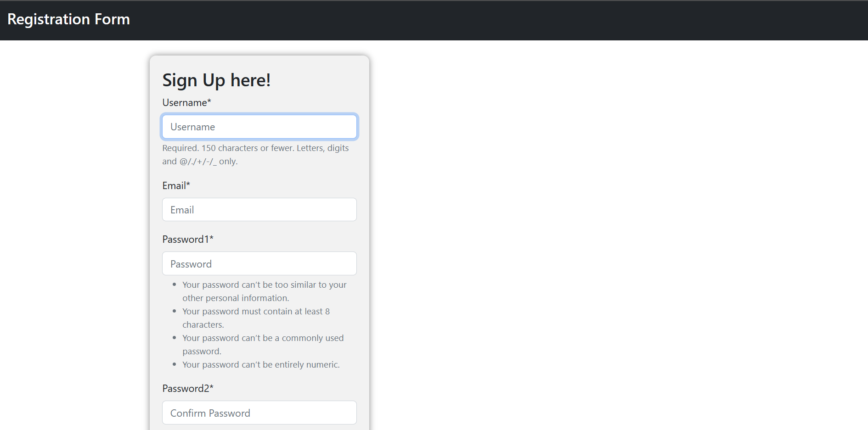
Task: Click the Password placeholder text
Action: pos(191,263)
